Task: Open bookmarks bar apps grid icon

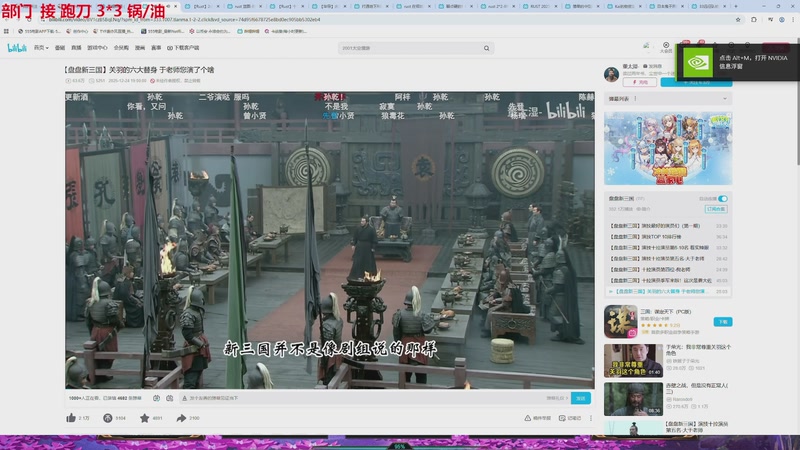Action: (6, 31)
